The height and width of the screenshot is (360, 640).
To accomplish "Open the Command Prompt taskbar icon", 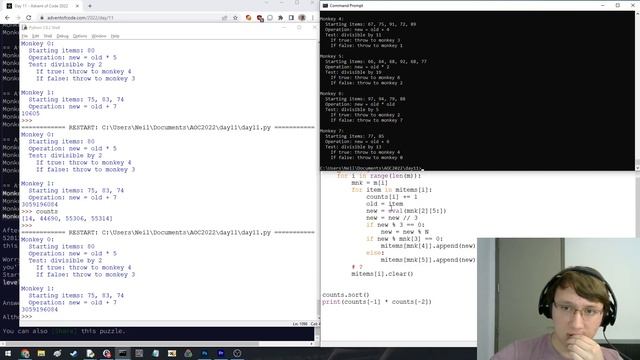I will [122, 353].
